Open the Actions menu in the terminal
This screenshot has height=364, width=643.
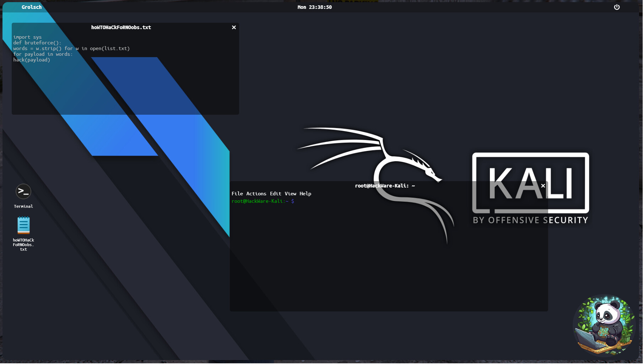tap(256, 194)
